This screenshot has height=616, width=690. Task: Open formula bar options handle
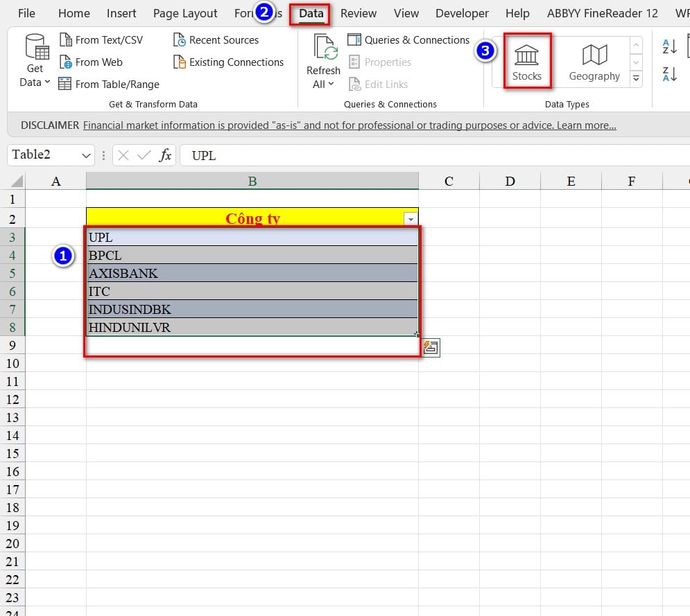103,155
